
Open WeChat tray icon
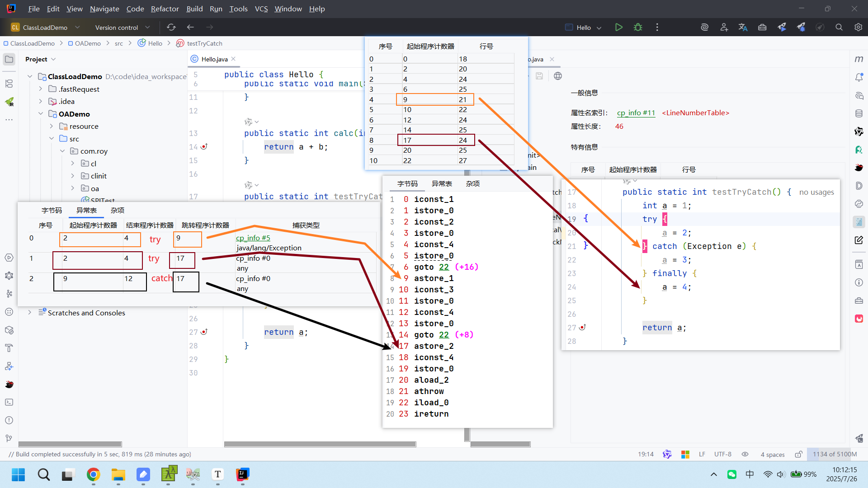(x=732, y=474)
